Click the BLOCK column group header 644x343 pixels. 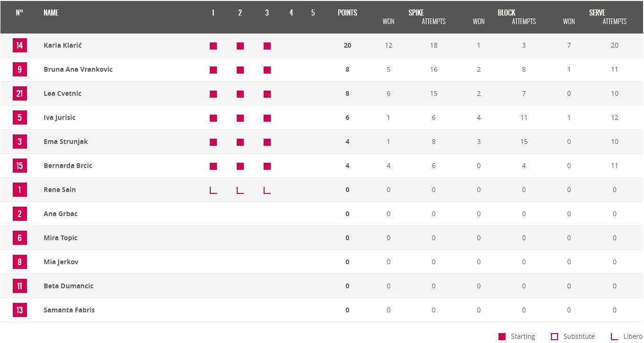(x=506, y=13)
